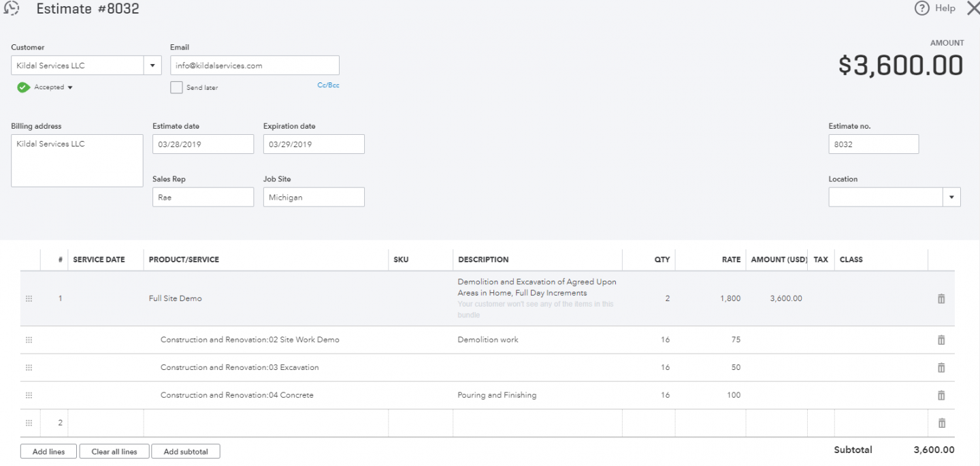Delete the Full Site Demo line
The image size is (980, 466).
tap(941, 298)
